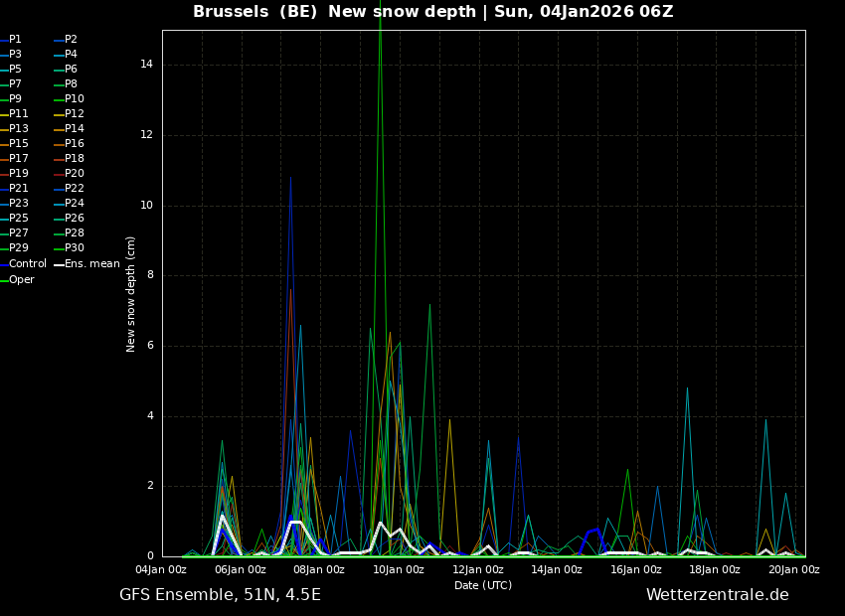Click the P18 legend entry
The height and width of the screenshot is (616, 845).
point(69,159)
